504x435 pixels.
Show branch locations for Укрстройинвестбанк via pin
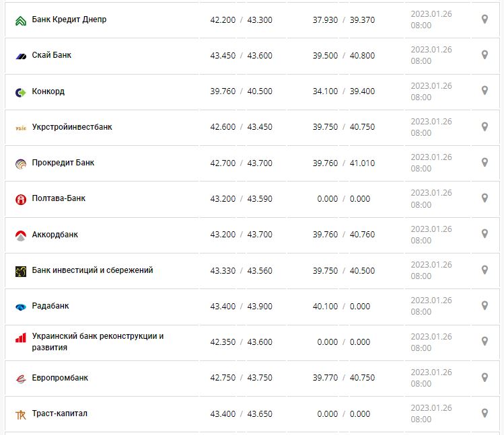[484, 126]
